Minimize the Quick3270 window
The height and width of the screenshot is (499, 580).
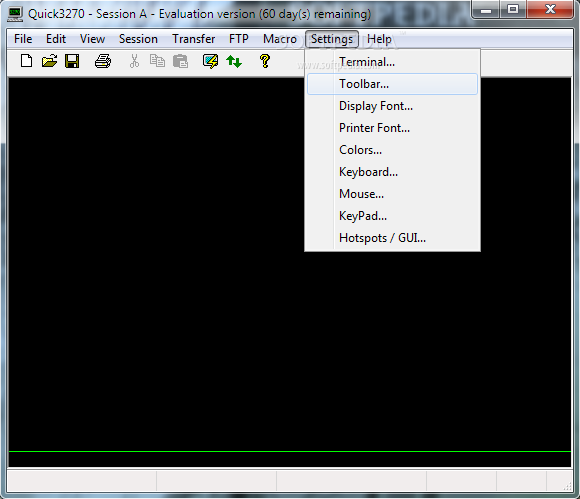click(x=486, y=9)
